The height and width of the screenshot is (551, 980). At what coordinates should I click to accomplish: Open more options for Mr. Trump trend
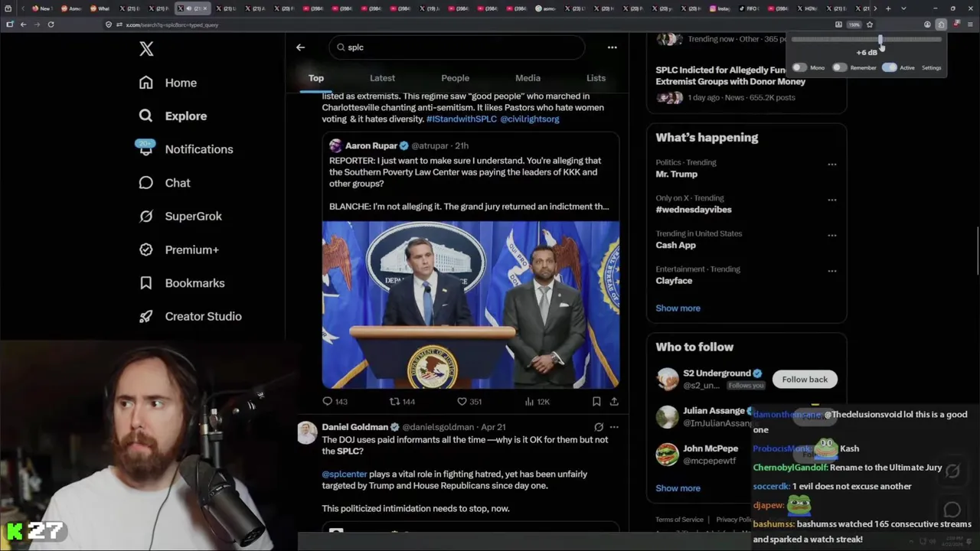[832, 164]
